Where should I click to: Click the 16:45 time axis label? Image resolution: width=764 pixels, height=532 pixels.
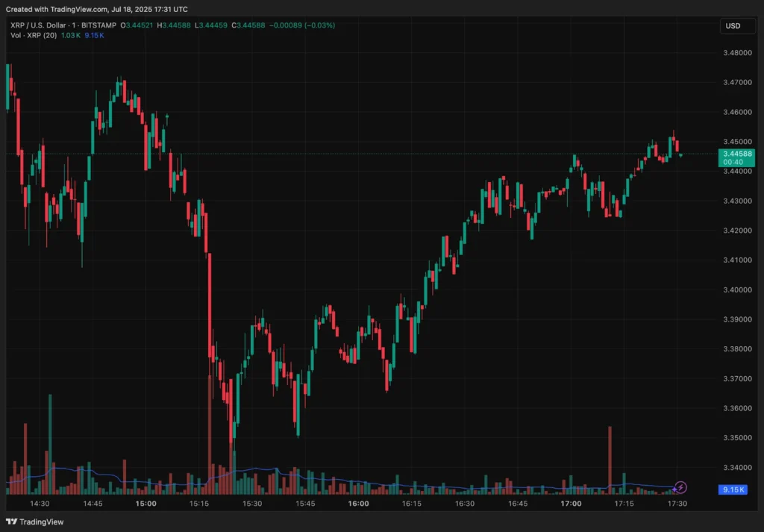[x=518, y=503]
